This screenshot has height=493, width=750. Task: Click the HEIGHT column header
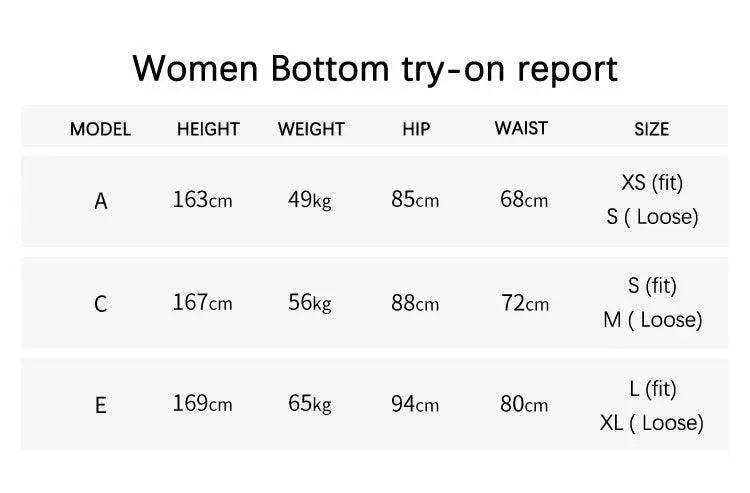[208, 129]
